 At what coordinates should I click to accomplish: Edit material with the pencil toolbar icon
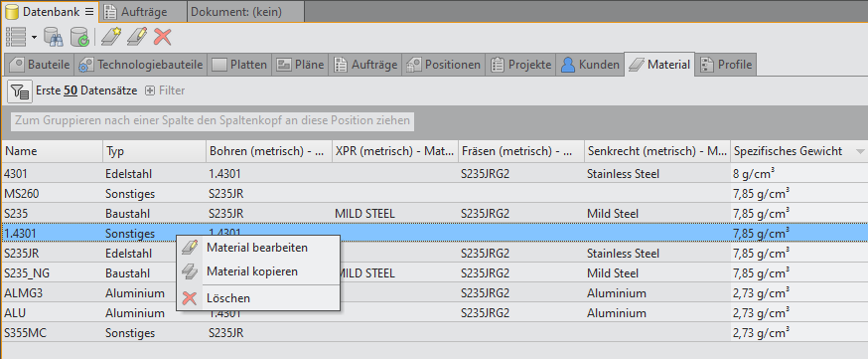[137, 37]
